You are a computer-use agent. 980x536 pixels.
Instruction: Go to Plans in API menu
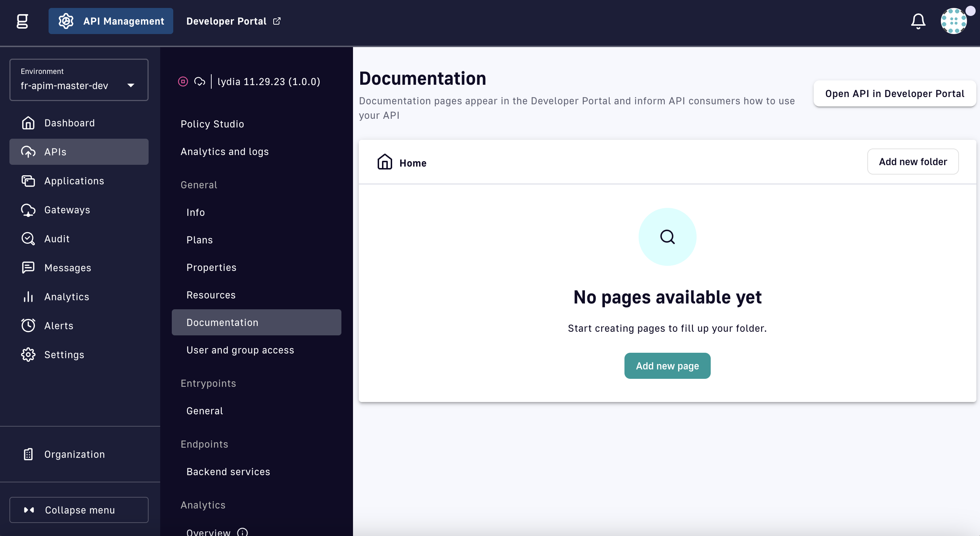(199, 240)
